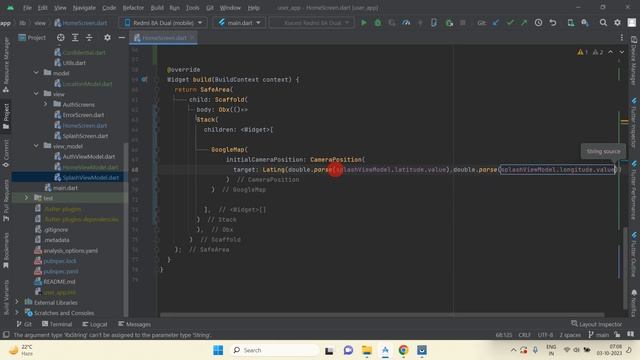The width and height of the screenshot is (640, 360).
Task: Click the main branch widget in status bar
Action: pyautogui.click(x=598, y=335)
